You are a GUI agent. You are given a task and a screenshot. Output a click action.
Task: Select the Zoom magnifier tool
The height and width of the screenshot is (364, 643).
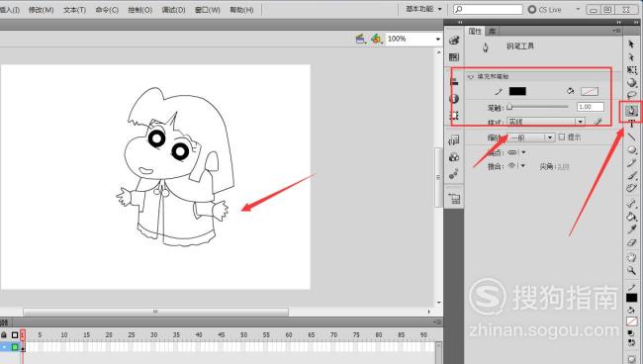[x=631, y=271]
